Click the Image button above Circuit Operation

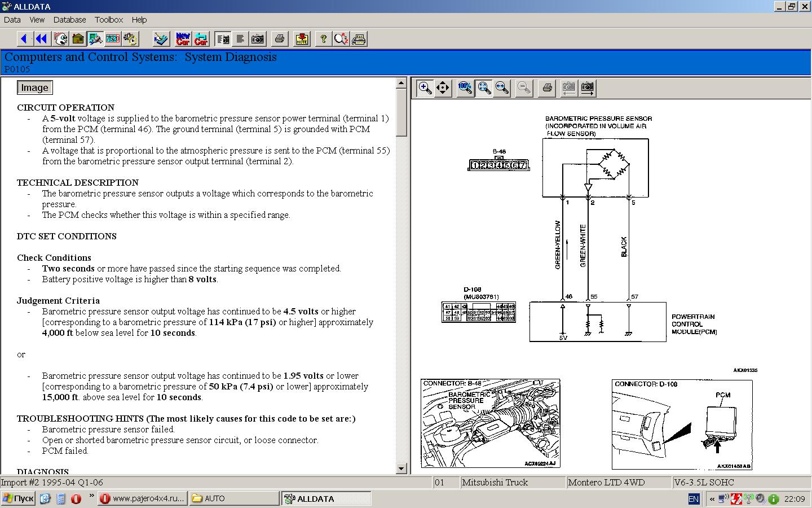tap(34, 87)
